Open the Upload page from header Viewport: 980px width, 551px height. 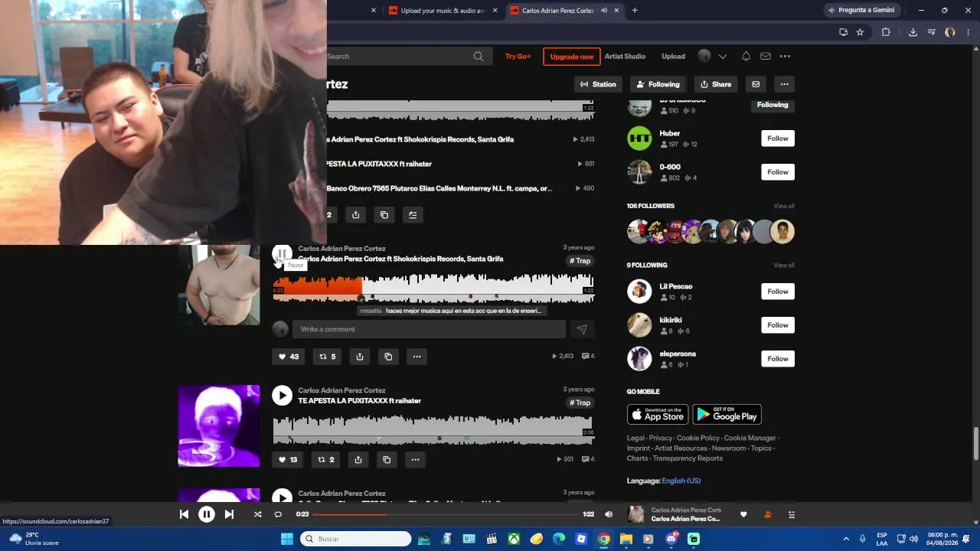tap(674, 57)
